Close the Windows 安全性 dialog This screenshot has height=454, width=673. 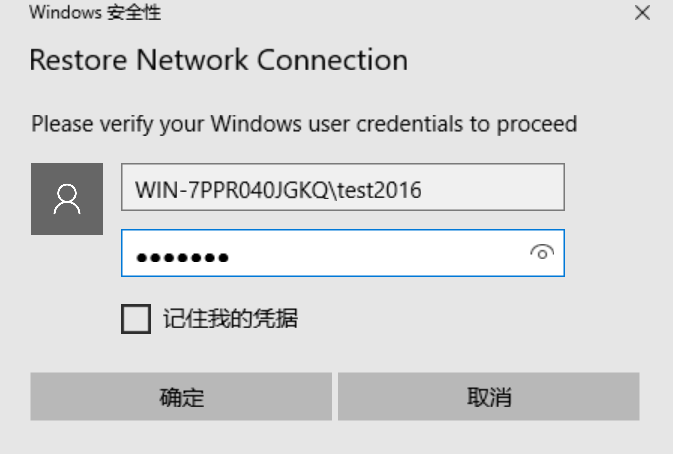point(642,13)
